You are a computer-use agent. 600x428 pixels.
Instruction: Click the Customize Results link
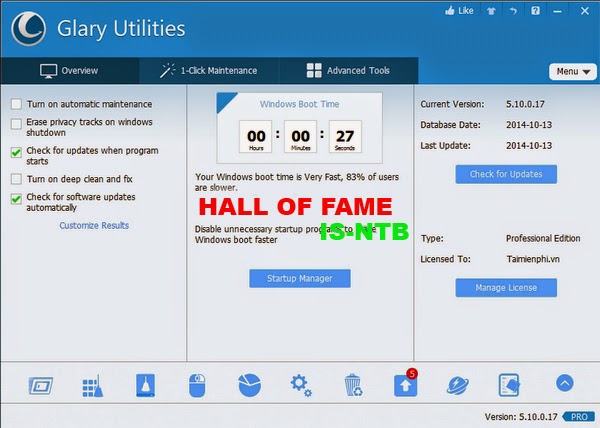pyautogui.click(x=94, y=225)
